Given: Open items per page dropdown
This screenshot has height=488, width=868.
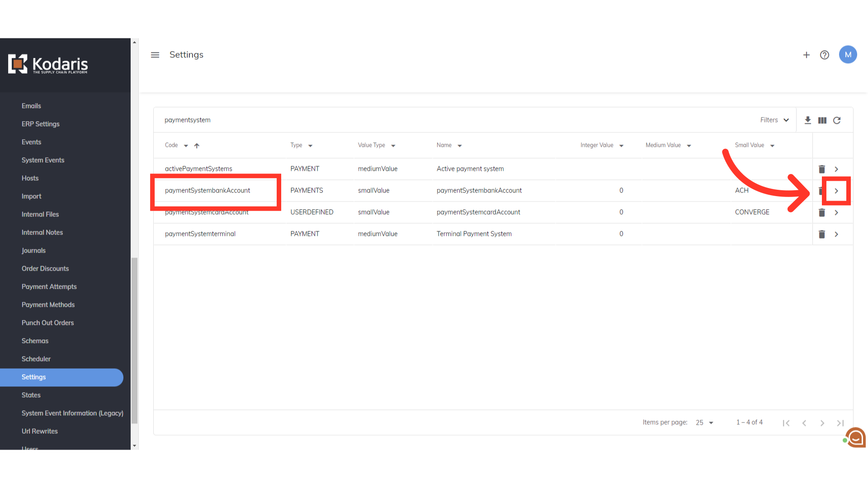Looking at the screenshot, I should pyautogui.click(x=704, y=422).
